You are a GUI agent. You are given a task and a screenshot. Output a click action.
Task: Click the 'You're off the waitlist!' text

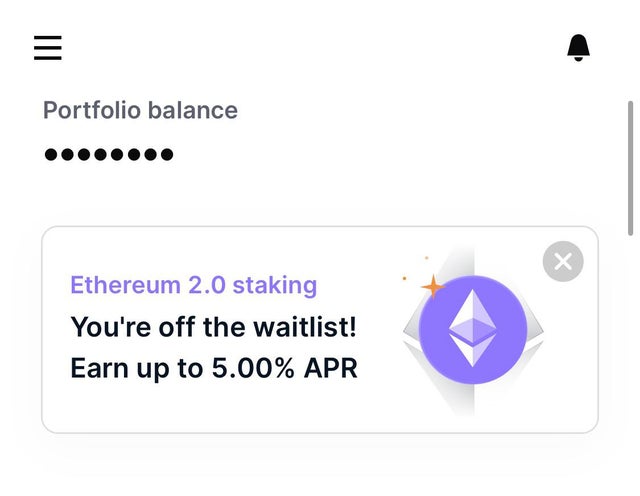[213, 327]
